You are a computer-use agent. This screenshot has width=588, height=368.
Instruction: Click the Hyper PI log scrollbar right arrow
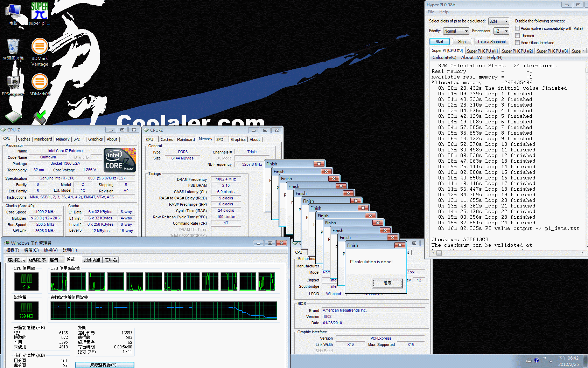point(582,253)
